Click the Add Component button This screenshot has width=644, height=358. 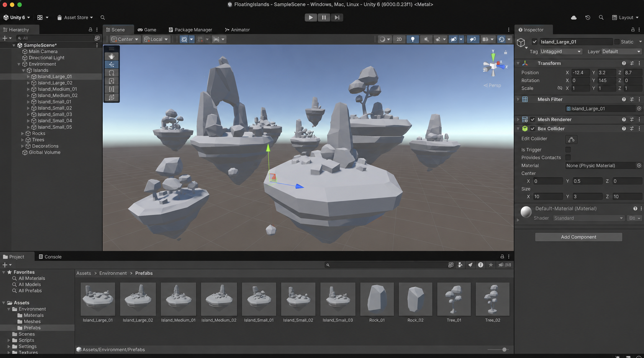[578, 237]
